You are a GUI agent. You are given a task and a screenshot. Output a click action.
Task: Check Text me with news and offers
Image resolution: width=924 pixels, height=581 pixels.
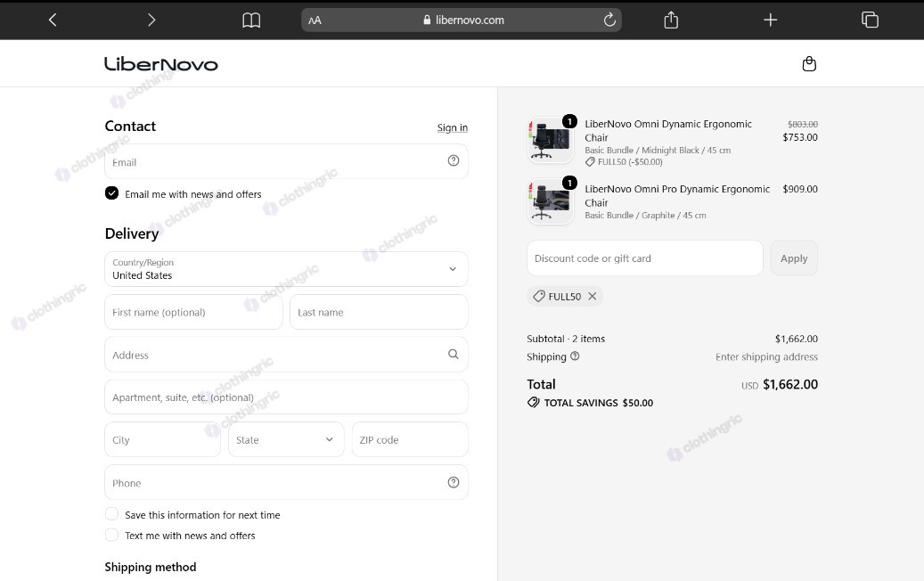click(x=111, y=535)
